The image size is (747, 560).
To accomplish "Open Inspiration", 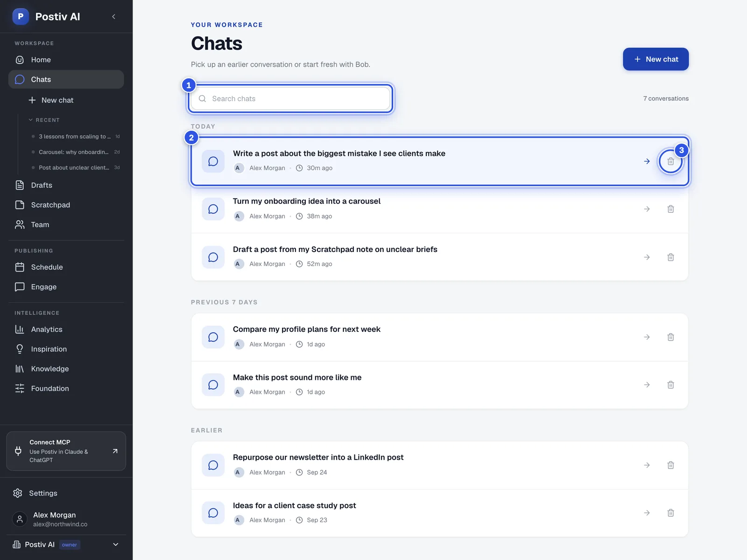I will 66,349.
